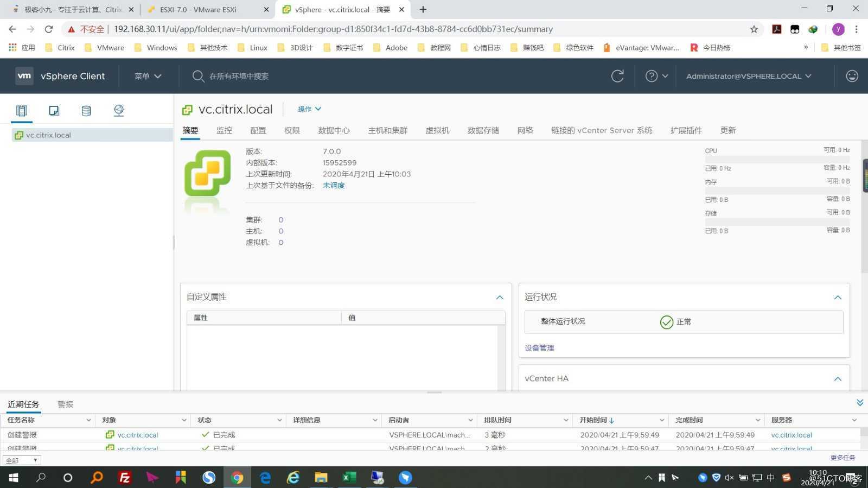Open the 操作 actions dropdown
The width and height of the screenshot is (868, 488).
310,109
